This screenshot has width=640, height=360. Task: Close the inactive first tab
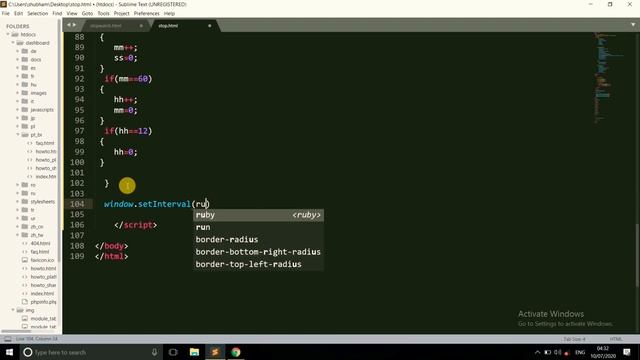pyautogui.click(x=141, y=25)
